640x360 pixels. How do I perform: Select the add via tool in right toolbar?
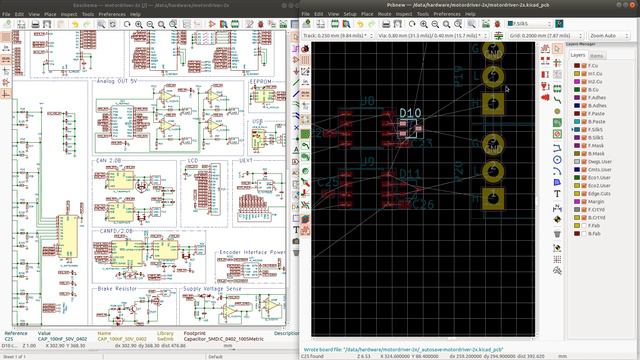(557, 111)
